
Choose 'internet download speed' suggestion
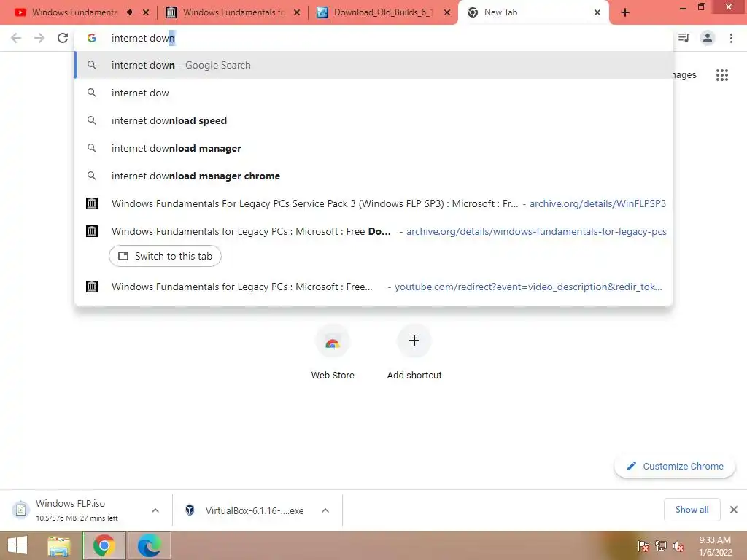(x=373, y=120)
